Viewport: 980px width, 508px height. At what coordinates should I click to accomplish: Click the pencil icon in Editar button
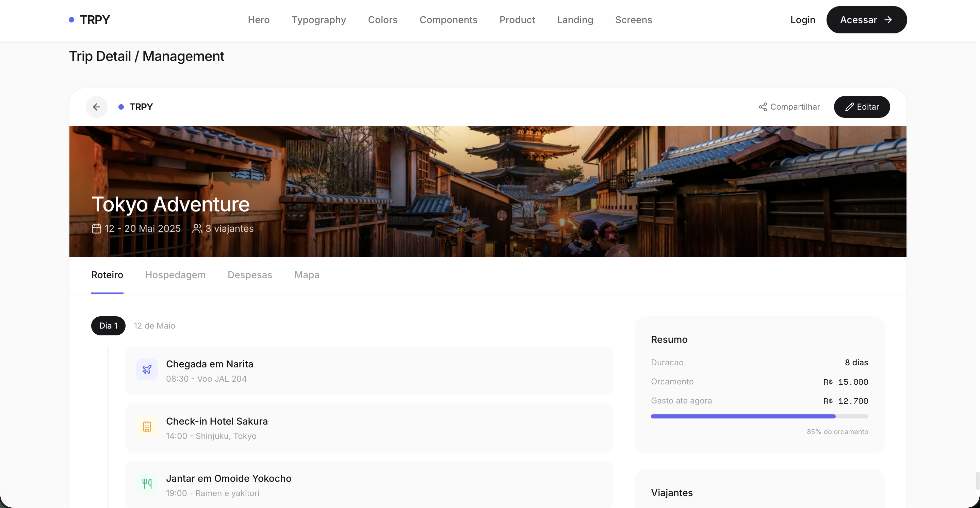coord(850,107)
